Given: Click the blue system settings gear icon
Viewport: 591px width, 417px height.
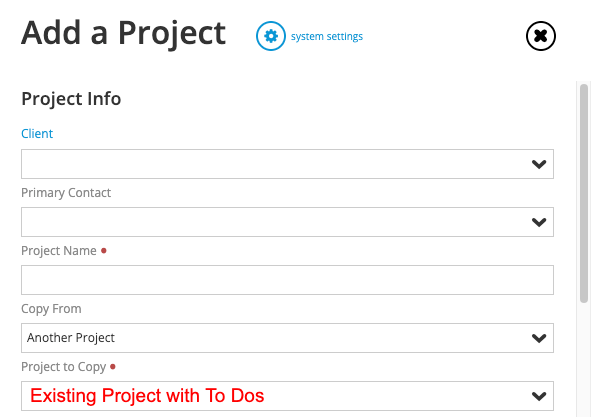Looking at the screenshot, I should [x=271, y=36].
